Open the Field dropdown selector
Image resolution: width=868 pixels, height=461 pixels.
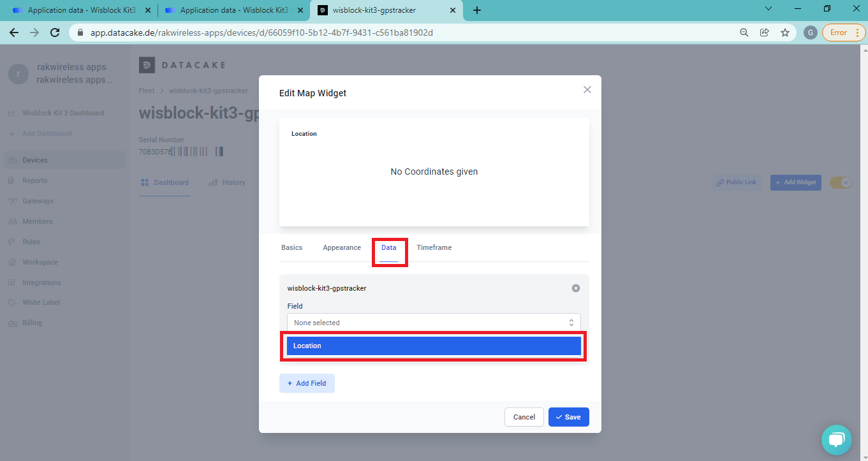[x=434, y=323]
